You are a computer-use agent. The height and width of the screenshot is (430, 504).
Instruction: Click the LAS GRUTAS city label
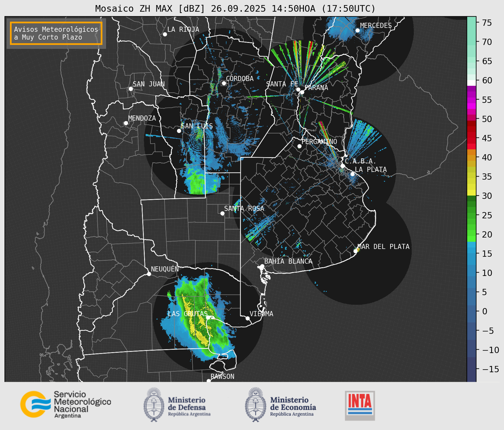[x=188, y=314]
